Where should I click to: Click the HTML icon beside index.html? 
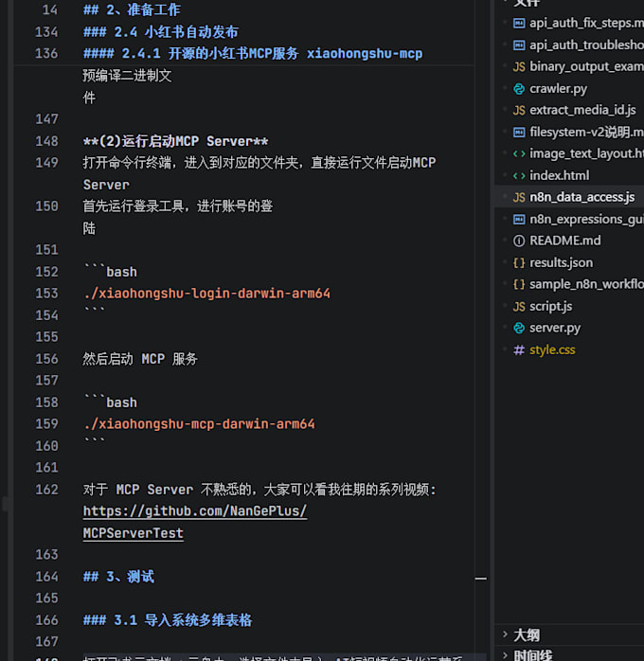tap(519, 175)
